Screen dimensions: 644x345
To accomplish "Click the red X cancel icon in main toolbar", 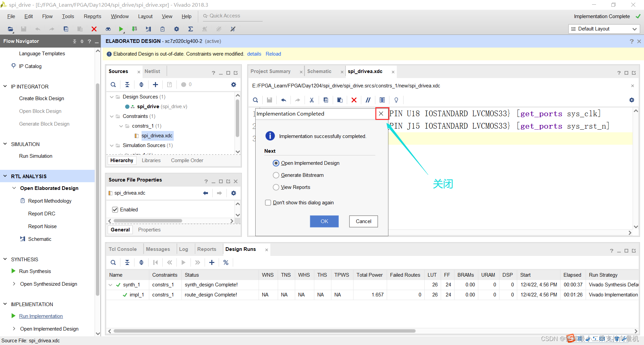I will click(94, 29).
